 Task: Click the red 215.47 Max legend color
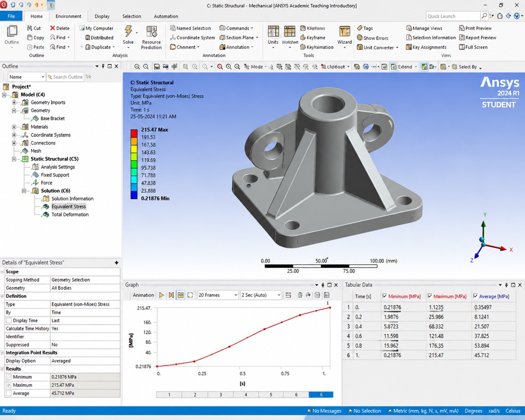coord(134,133)
